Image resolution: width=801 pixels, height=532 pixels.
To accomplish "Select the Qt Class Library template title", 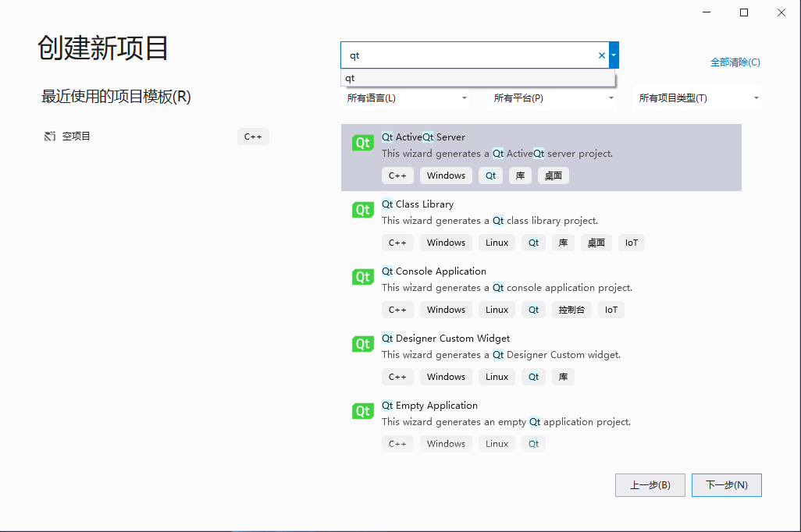I will pyautogui.click(x=418, y=204).
